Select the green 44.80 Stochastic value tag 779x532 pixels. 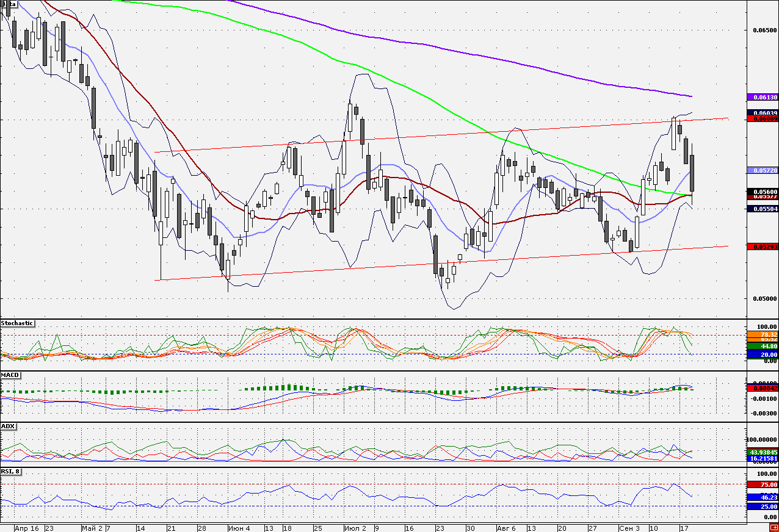762,346
